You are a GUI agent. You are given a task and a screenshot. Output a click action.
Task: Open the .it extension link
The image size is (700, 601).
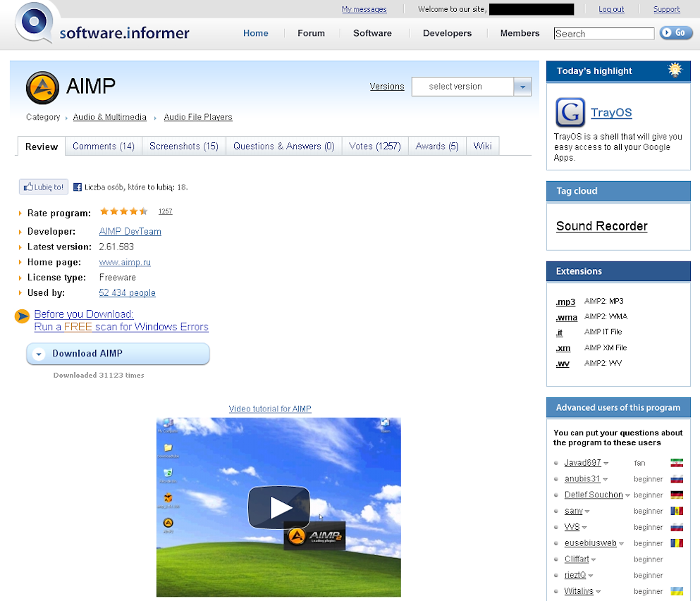coord(560,333)
